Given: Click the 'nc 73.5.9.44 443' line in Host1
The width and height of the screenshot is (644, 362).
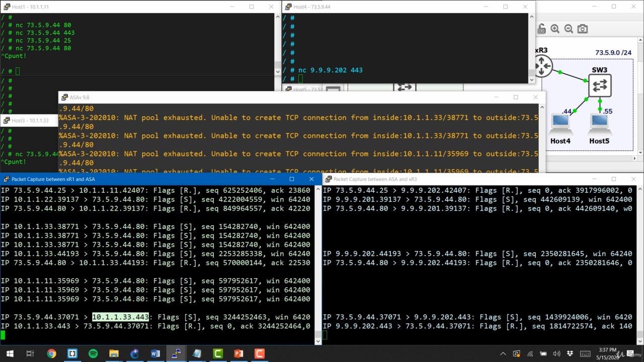Looking at the screenshot, I should (45, 33).
